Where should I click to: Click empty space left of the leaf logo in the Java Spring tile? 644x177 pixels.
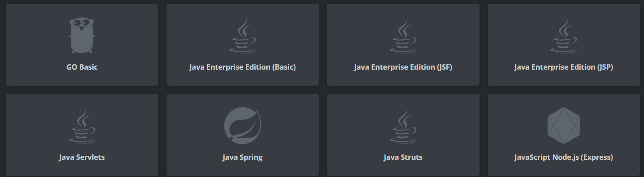(192, 126)
